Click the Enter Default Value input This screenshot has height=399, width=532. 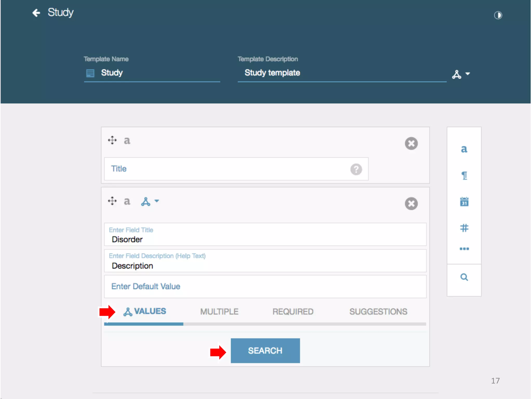265,287
